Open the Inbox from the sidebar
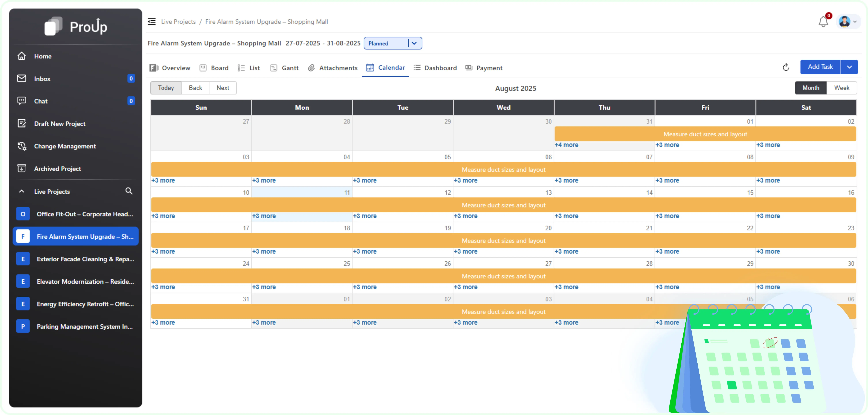 pyautogui.click(x=42, y=78)
